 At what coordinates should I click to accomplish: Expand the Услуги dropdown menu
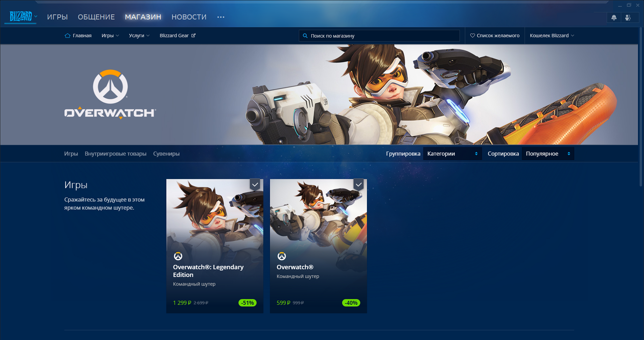pyautogui.click(x=139, y=36)
